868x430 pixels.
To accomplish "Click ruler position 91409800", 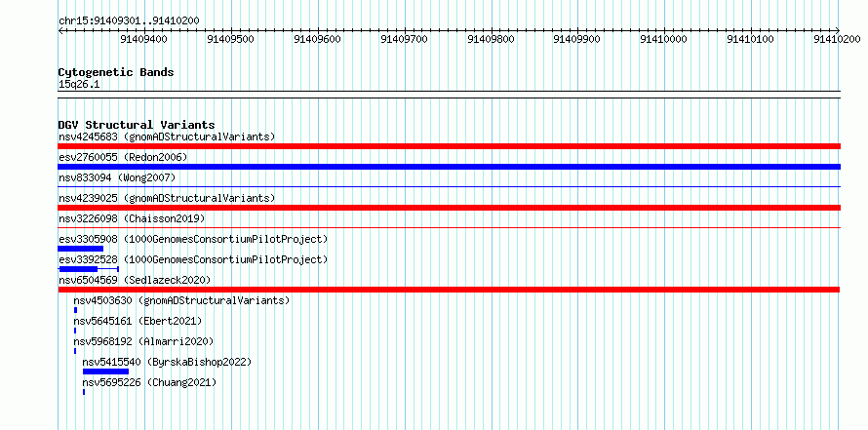I will click(491, 39).
